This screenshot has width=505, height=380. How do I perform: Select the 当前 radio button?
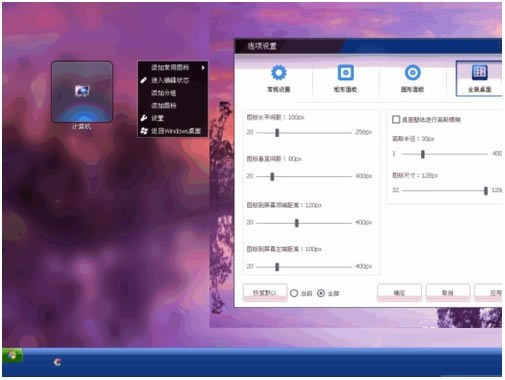pos(294,293)
